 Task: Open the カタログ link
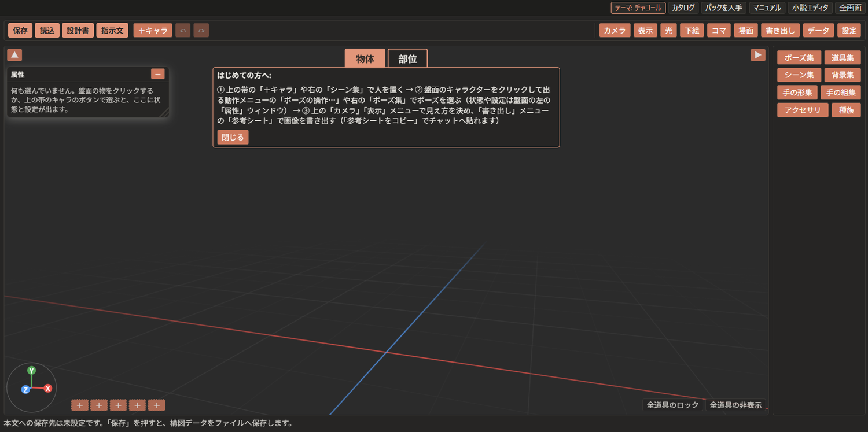click(x=683, y=8)
